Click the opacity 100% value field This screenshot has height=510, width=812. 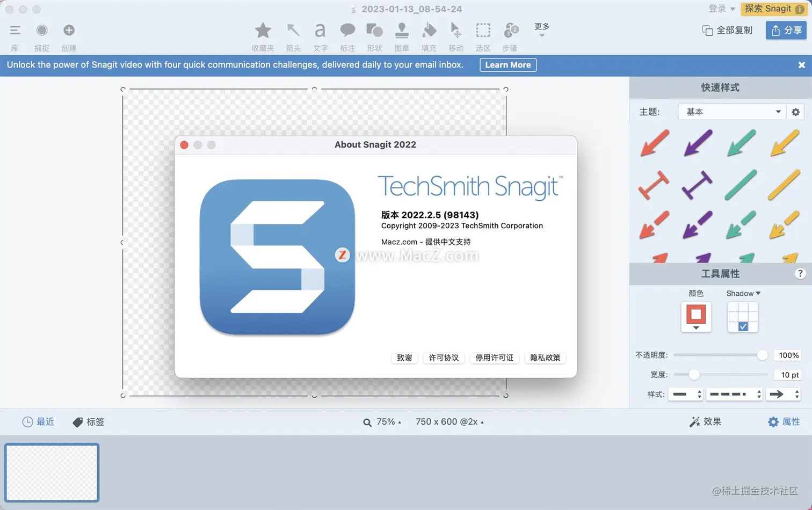pos(788,355)
